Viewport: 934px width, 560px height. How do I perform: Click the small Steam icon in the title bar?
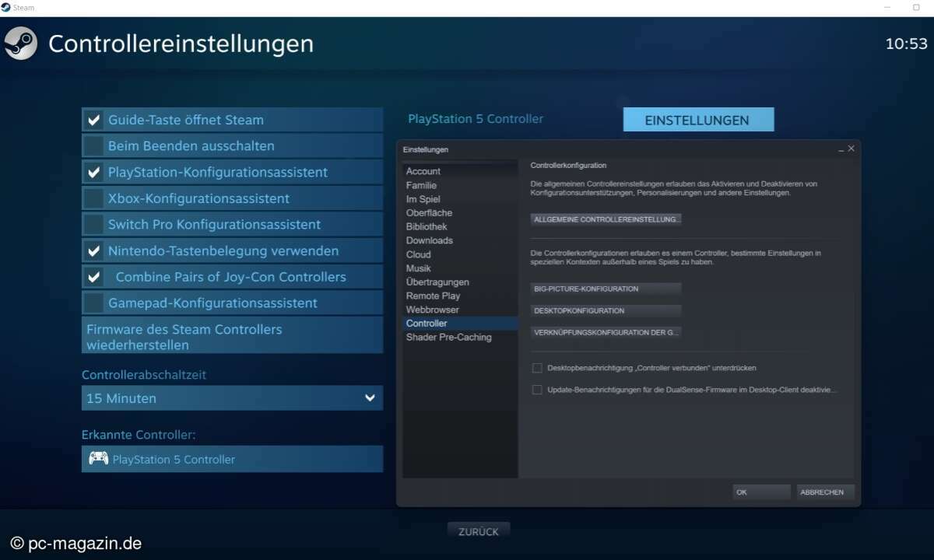coord(7,7)
